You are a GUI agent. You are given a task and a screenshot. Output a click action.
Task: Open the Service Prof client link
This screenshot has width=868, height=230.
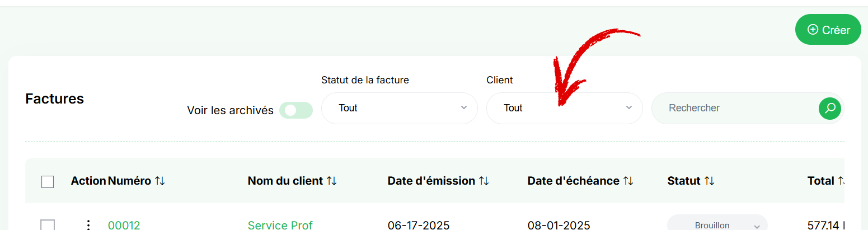(280, 226)
